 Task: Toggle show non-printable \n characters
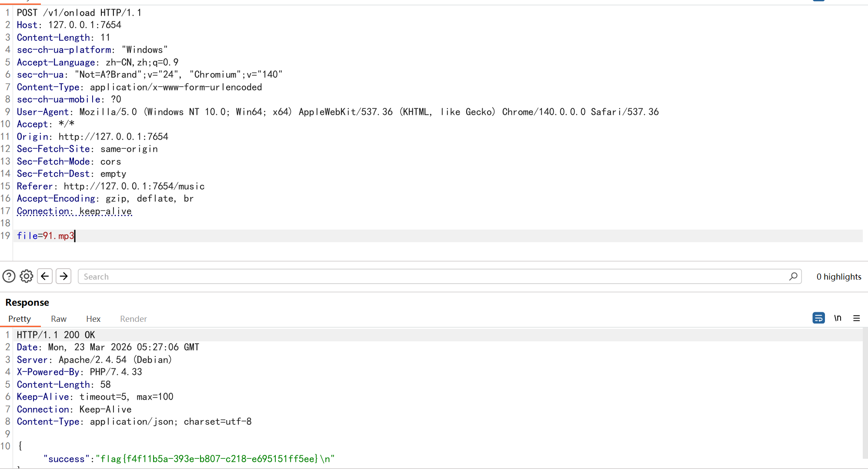(838, 318)
